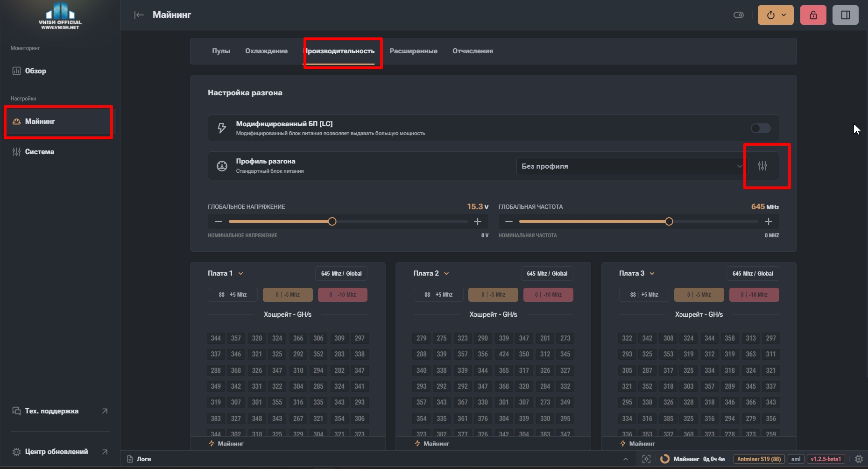Click the VNISH Official logo
868x469 pixels.
click(x=60, y=16)
